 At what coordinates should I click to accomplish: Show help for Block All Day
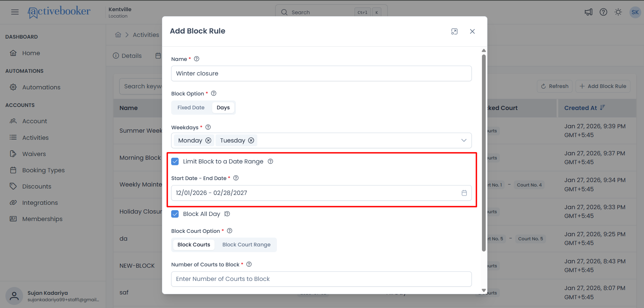[227, 214]
